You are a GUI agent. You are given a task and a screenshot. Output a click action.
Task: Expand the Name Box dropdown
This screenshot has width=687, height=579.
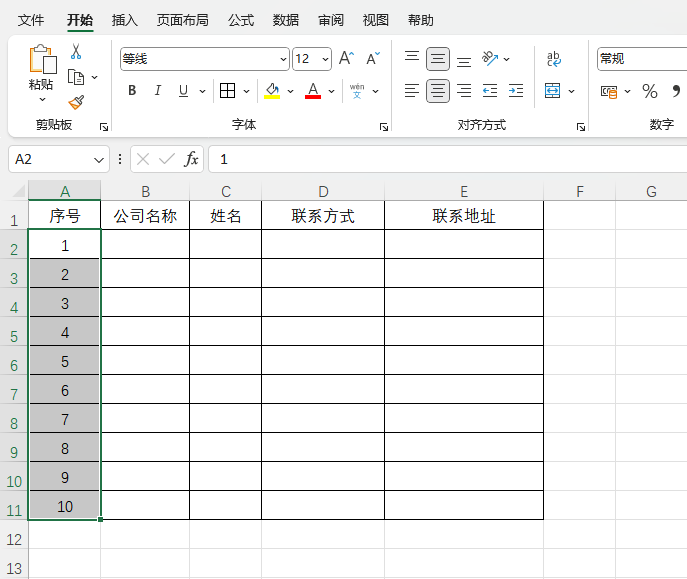(x=99, y=160)
